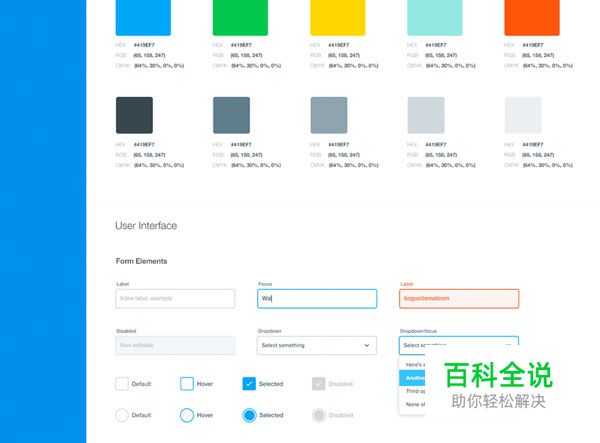
Task: Choose the Hover radio button
Action: 187,415
